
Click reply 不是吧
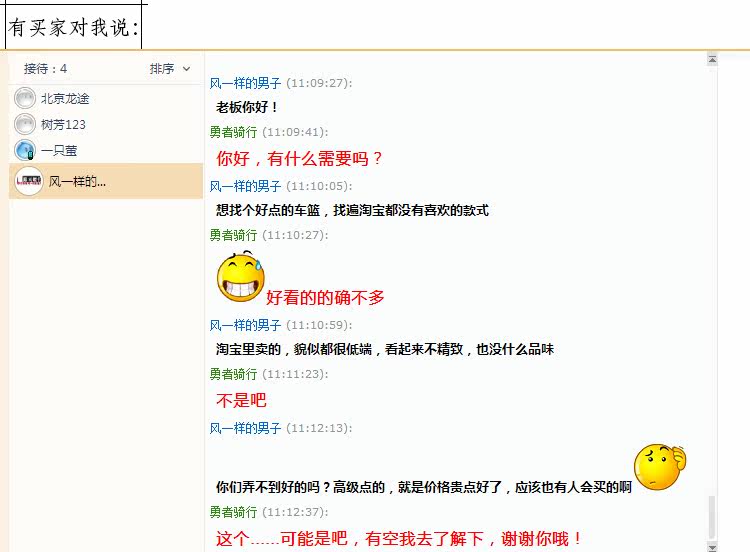click(x=241, y=400)
